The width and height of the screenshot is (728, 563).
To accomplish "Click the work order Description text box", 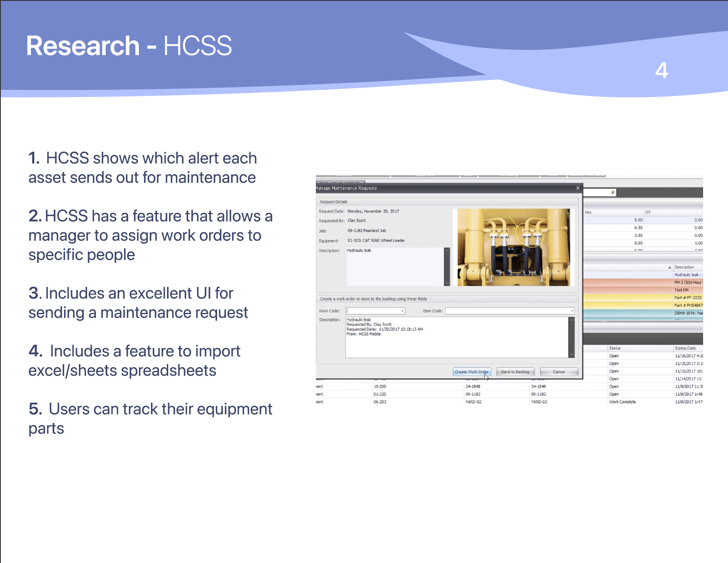I will [x=457, y=337].
